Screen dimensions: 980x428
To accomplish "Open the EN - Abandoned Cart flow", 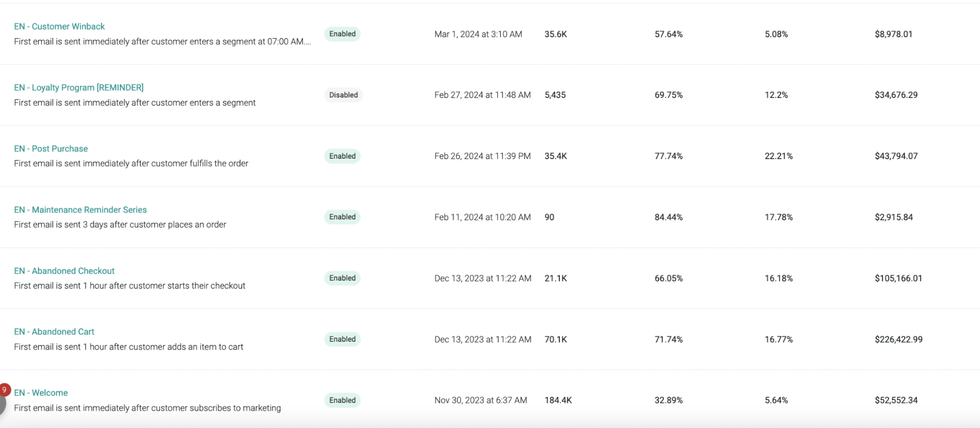I will point(54,332).
